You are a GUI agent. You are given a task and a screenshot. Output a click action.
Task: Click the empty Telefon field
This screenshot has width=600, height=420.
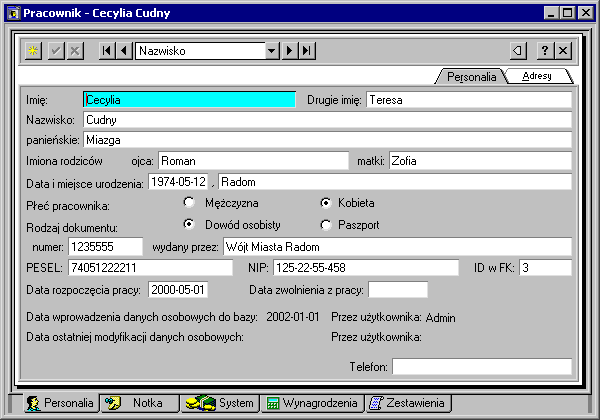tap(482, 367)
